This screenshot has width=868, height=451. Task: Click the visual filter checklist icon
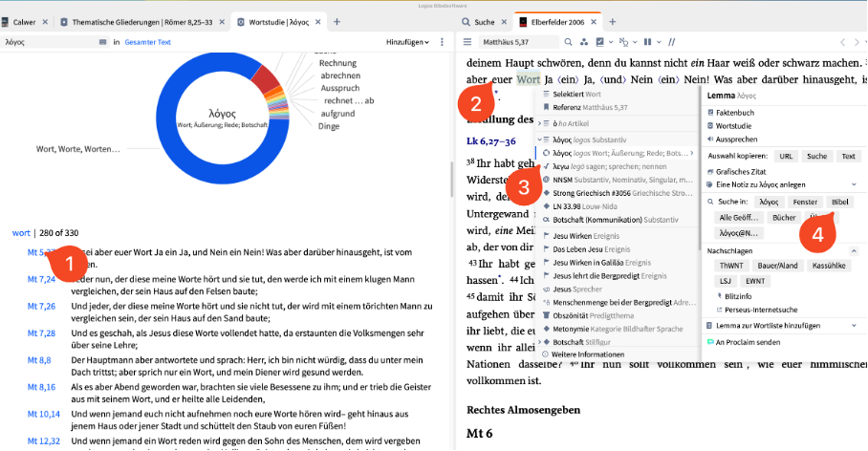(599, 42)
